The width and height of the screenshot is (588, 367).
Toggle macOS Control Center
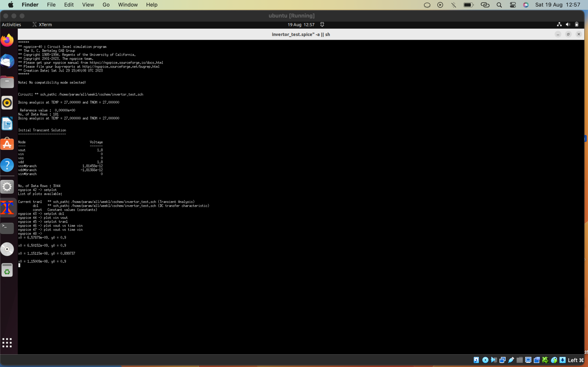[x=513, y=5]
